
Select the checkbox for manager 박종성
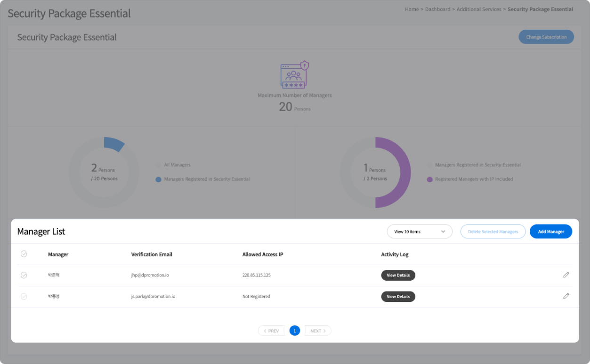[24, 297]
